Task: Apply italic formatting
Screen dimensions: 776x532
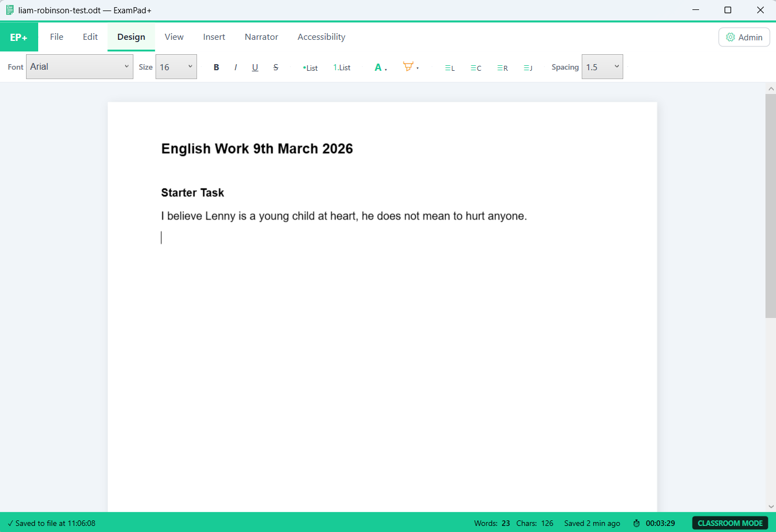Action: (235, 67)
